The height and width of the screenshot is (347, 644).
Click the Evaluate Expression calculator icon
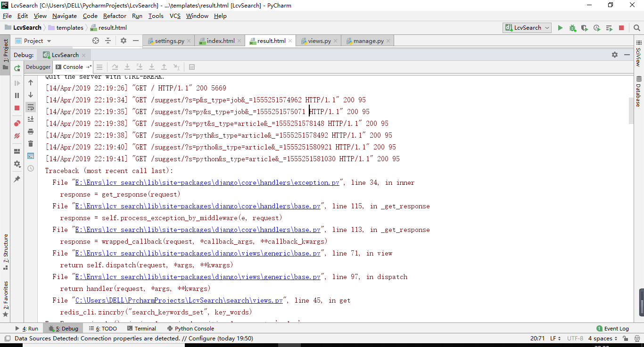pyautogui.click(x=192, y=67)
